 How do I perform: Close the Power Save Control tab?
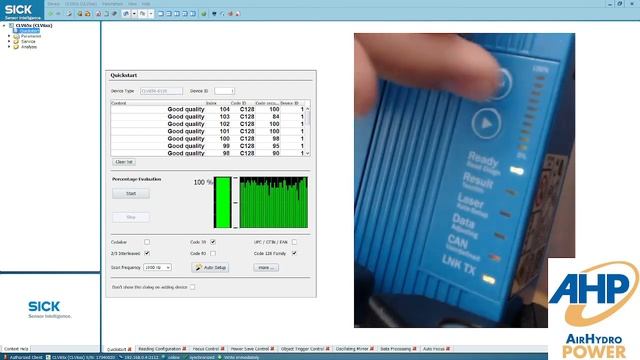(272, 349)
